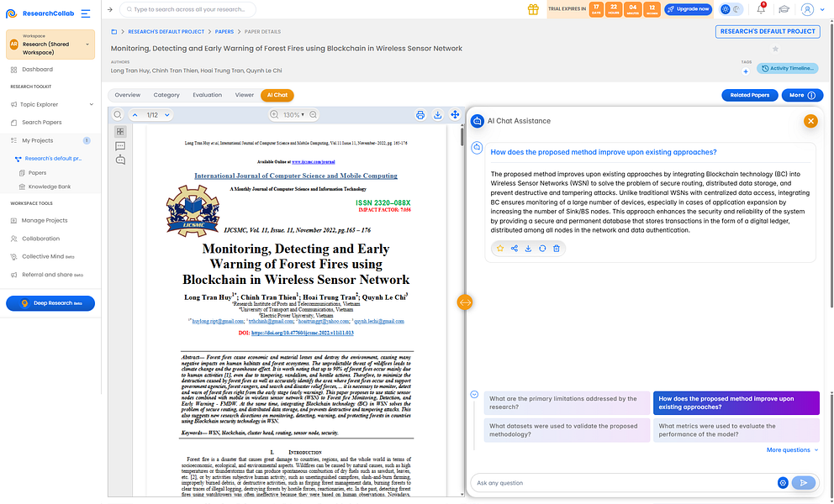Open the More questions dropdown

[x=787, y=449]
